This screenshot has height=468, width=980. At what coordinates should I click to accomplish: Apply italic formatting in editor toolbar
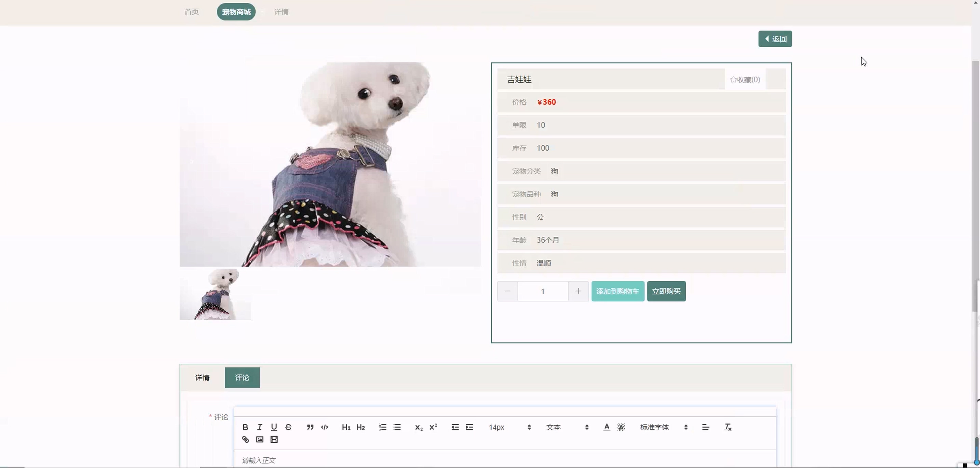click(259, 427)
